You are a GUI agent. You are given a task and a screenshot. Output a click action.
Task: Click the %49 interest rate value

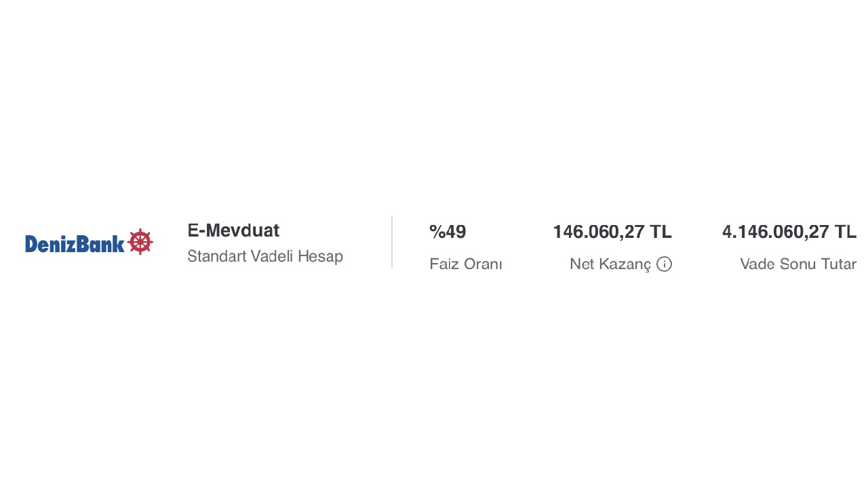(x=448, y=232)
